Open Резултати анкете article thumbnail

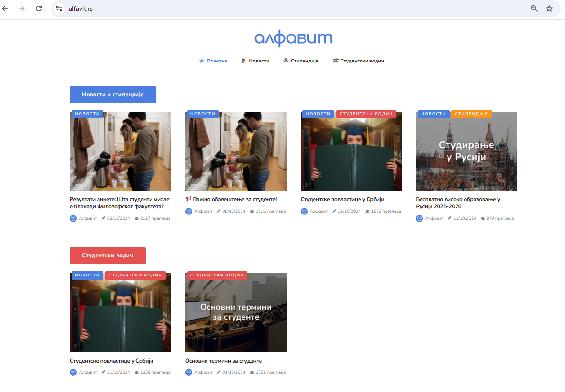(x=120, y=151)
